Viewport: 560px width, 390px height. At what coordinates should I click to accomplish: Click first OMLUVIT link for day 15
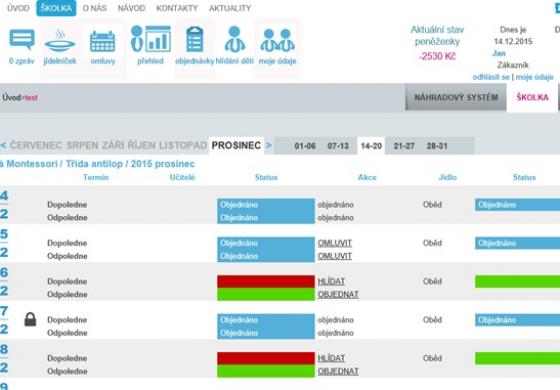coord(335,243)
